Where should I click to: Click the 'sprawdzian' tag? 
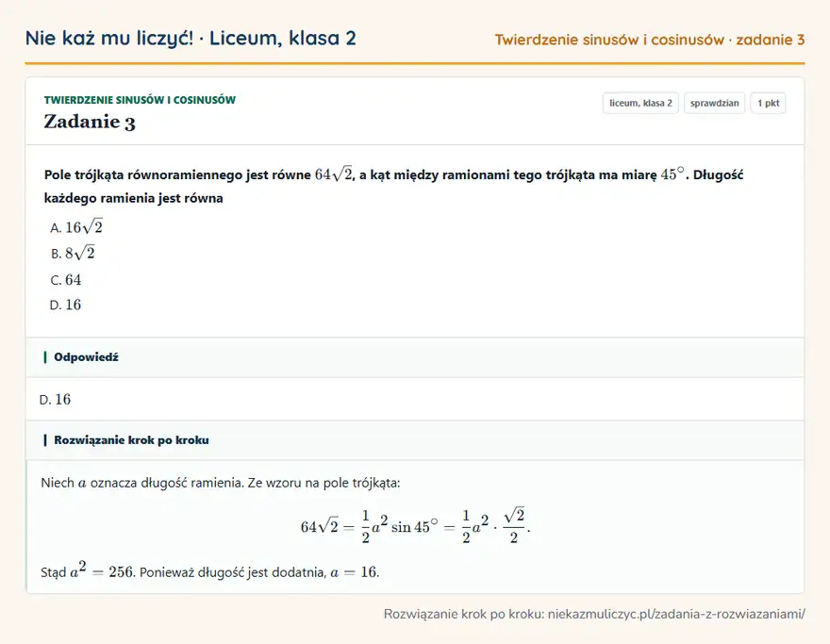(x=714, y=103)
